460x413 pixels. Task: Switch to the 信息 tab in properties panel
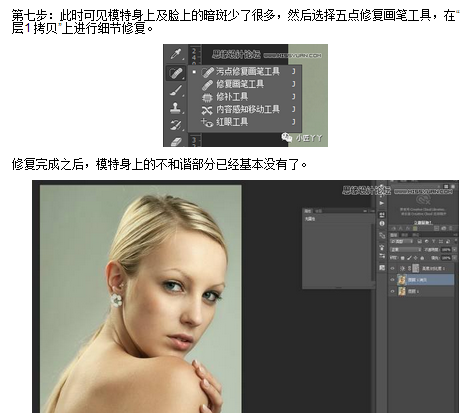(319, 211)
